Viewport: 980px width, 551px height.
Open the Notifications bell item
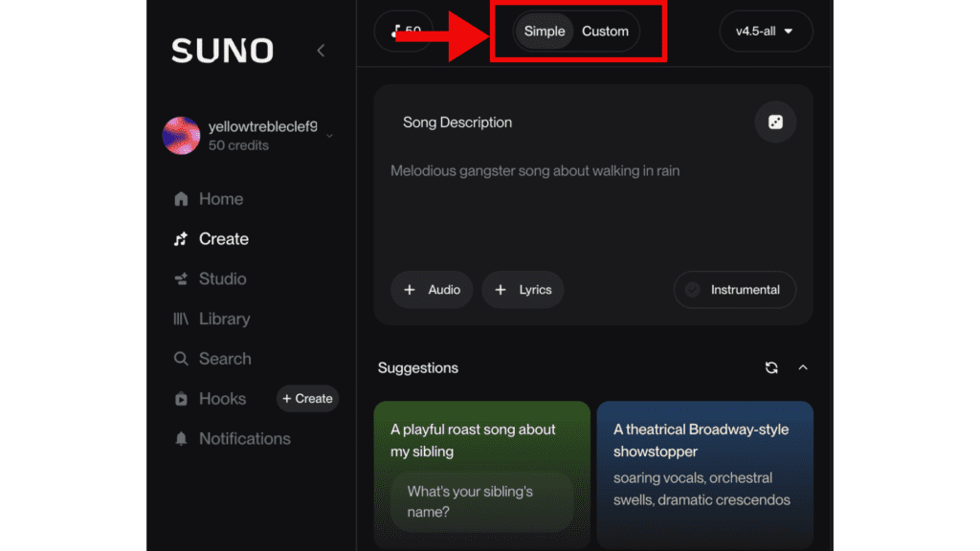click(244, 438)
